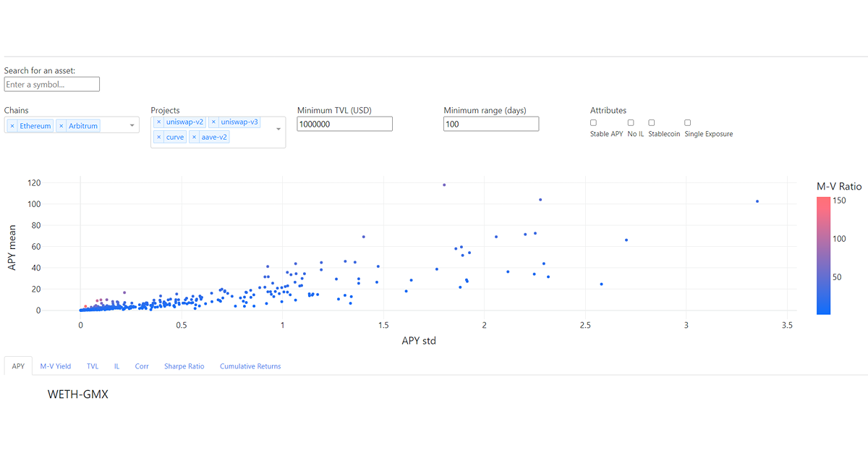The height and width of the screenshot is (456, 868).
Task: Remove the Ethereum chain tag
Action: pyautogui.click(x=12, y=126)
